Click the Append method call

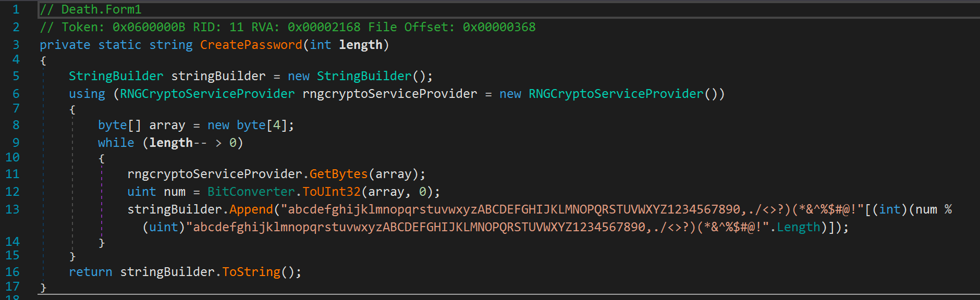[251, 209]
